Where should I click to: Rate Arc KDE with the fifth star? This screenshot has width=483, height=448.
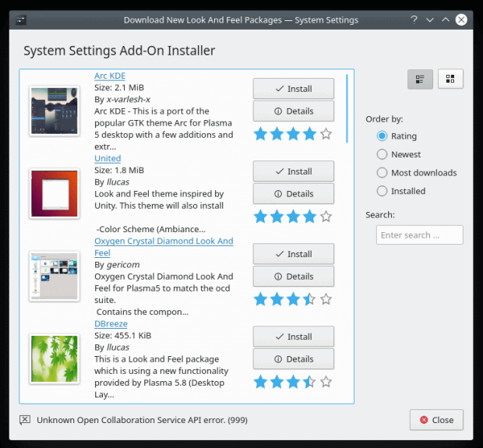[326, 134]
